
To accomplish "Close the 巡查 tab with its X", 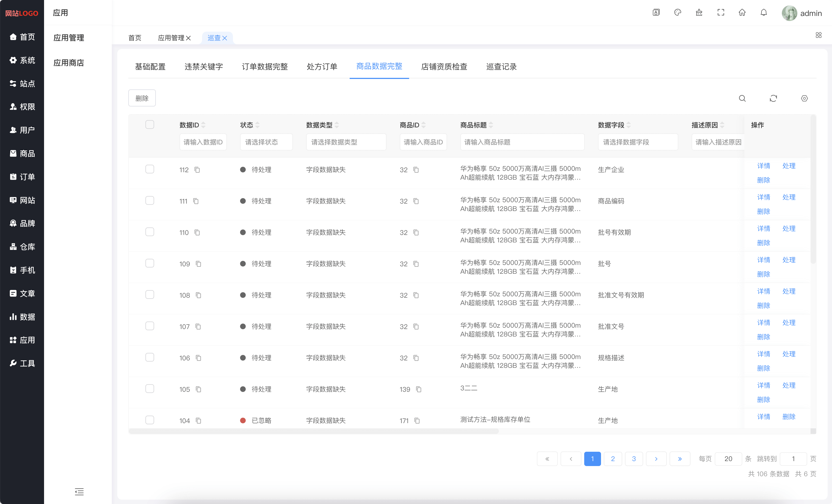I will (x=225, y=38).
